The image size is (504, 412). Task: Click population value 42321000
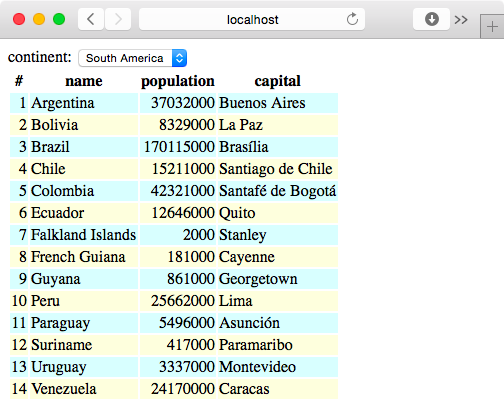(x=178, y=191)
